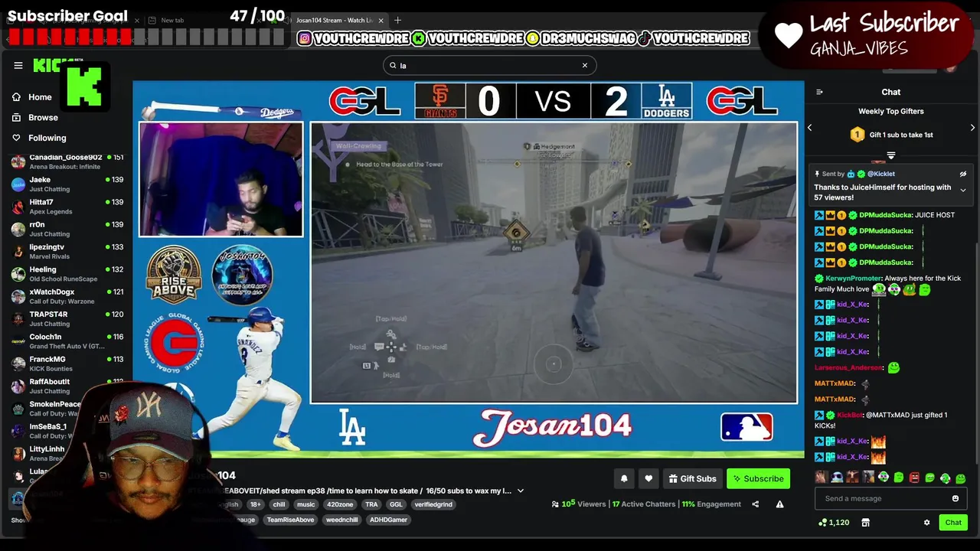Select the weednchill stream tag
The height and width of the screenshot is (551, 980).
click(x=341, y=520)
